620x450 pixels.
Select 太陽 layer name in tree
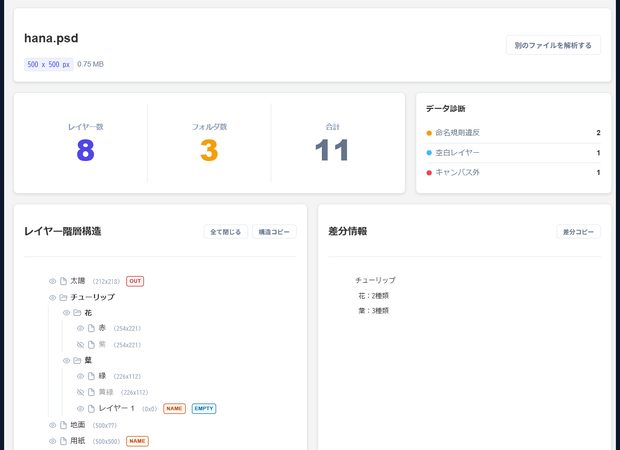point(78,281)
